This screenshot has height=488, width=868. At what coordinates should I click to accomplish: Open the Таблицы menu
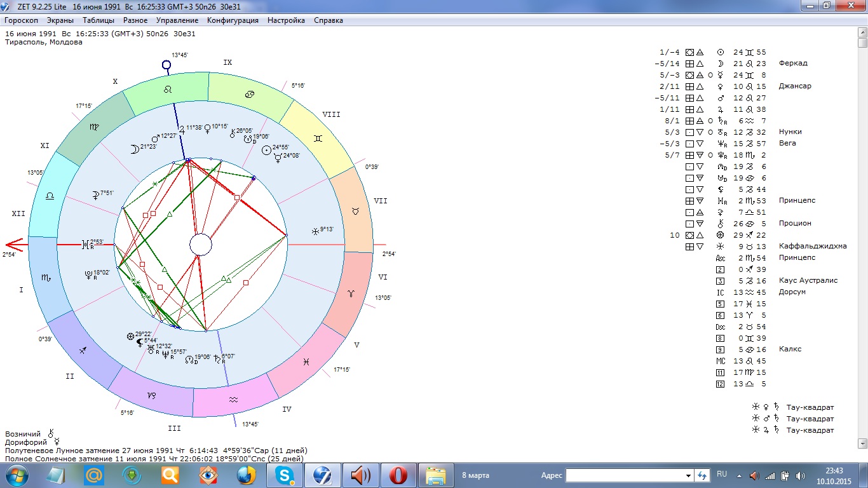[x=98, y=20]
